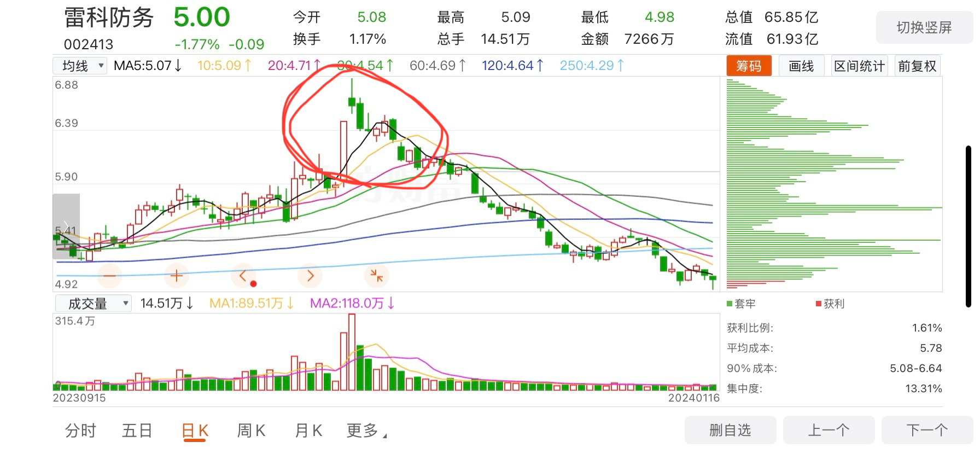The image size is (980, 453).
Task: Tap the orange MA10 5.09 label
Action: [224, 66]
